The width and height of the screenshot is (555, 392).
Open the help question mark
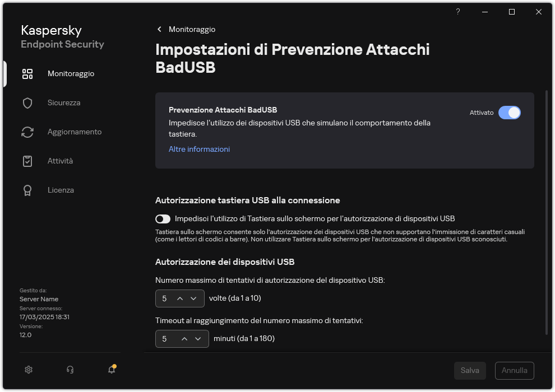[457, 12]
